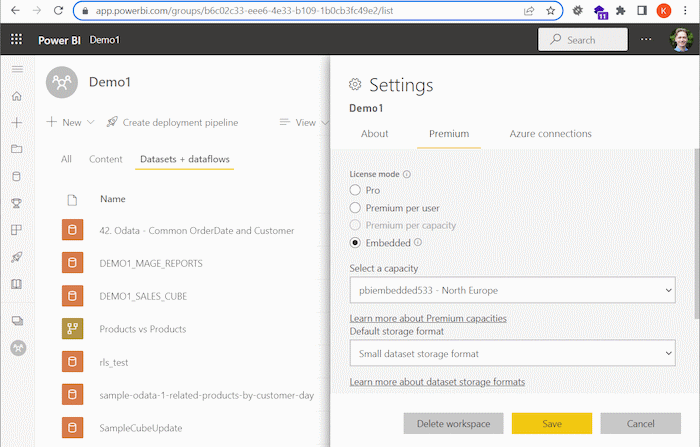Share this page from address bar
This screenshot has height=447, width=700.
click(x=529, y=11)
